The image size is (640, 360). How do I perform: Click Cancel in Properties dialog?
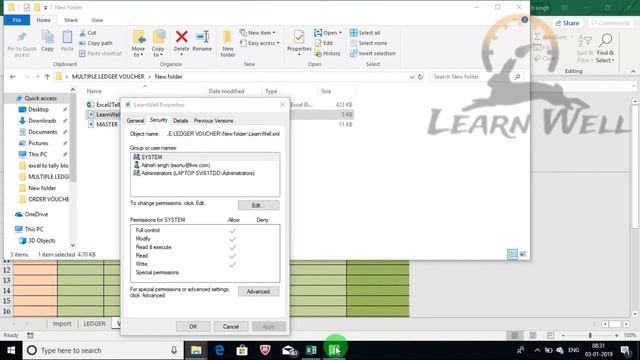[231, 327]
